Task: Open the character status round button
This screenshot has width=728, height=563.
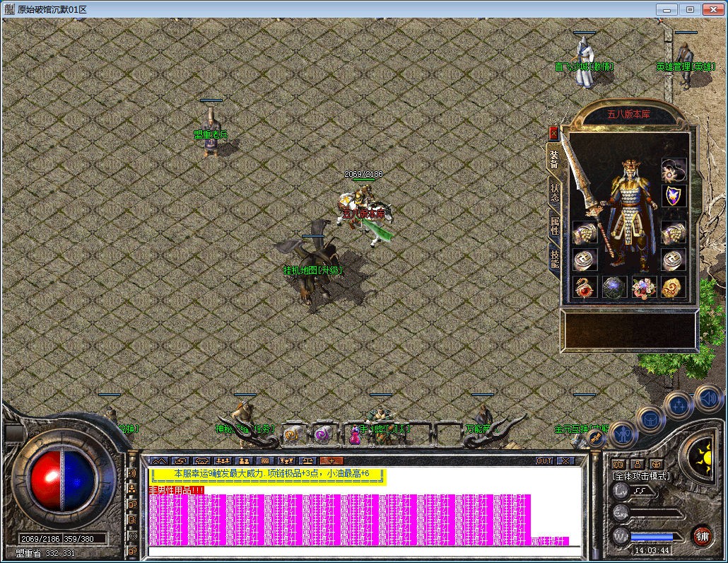Action: (623, 435)
